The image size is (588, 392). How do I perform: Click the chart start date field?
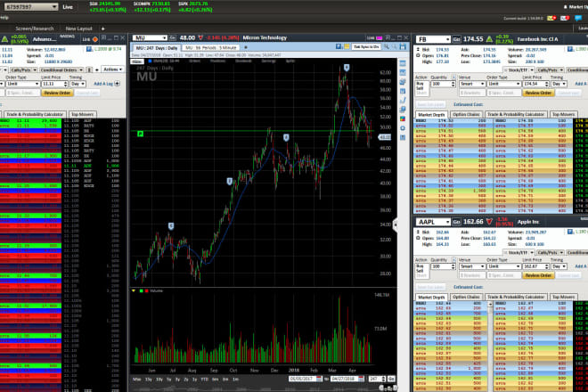pyautogui.click(x=302, y=379)
